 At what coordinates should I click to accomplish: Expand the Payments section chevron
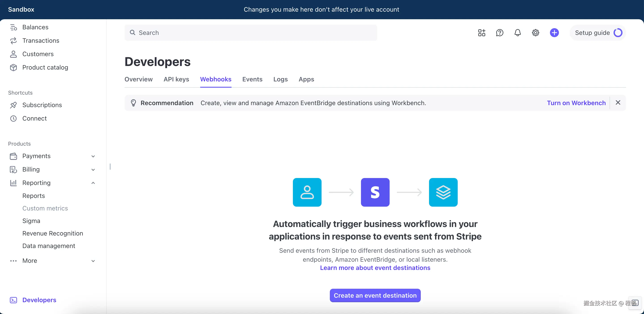pos(93,156)
